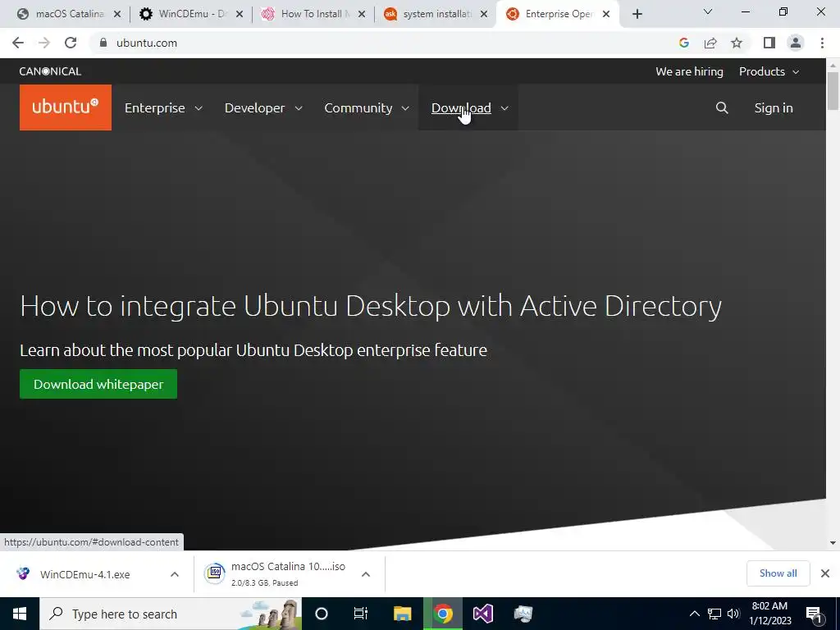Expand options for WinCDEmu-4.1.exe download
The height and width of the screenshot is (630, 840).
click(x=175, y=574)
